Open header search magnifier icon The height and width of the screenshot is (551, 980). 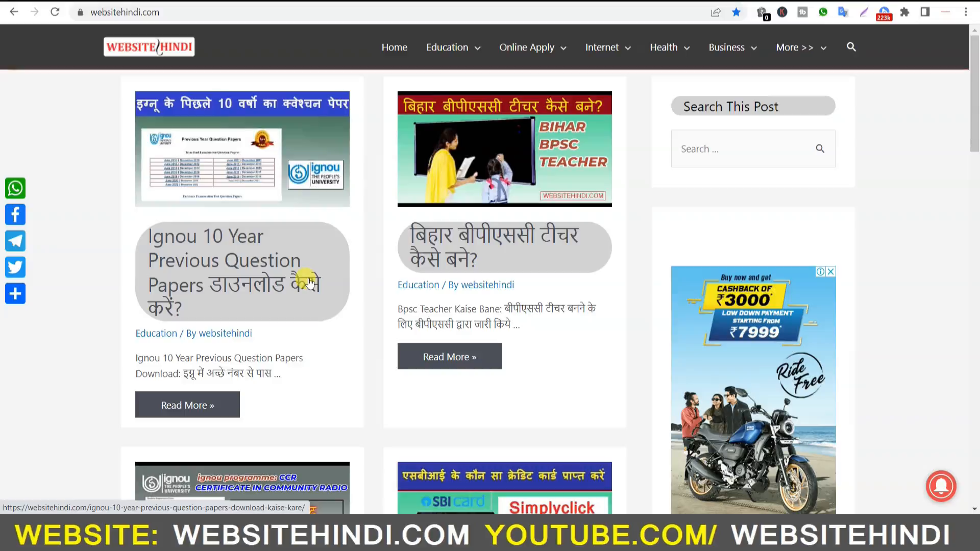(851, 47)
